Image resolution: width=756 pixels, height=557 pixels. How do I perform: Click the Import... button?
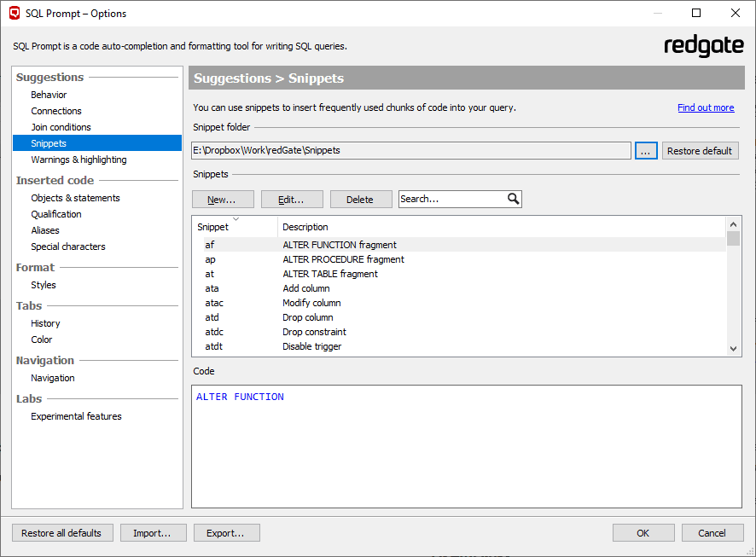(x=153, y=533)
